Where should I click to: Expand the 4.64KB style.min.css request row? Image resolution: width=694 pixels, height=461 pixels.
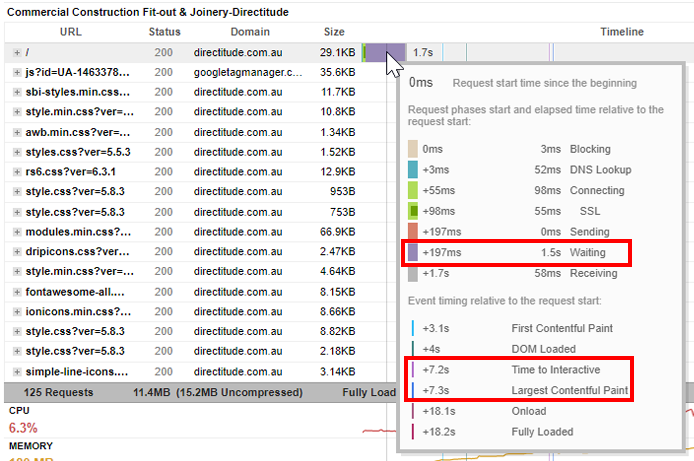[17, 271]
